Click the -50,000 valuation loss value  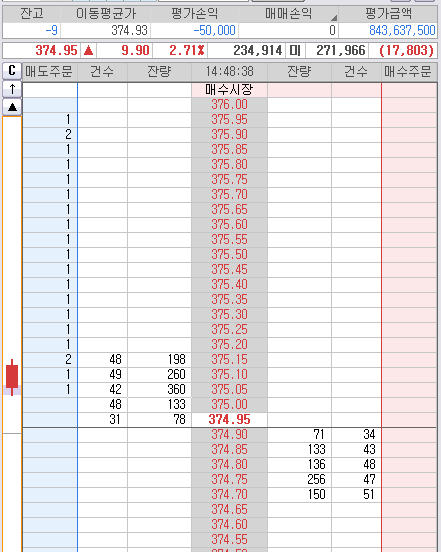tap(214, 31)
